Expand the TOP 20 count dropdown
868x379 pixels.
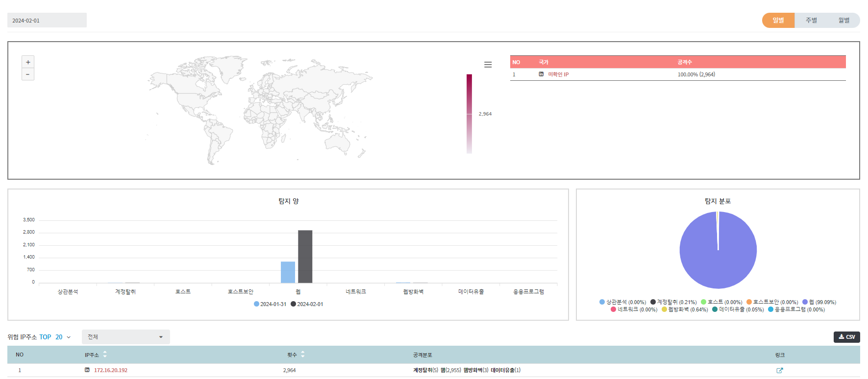point(63,337)
